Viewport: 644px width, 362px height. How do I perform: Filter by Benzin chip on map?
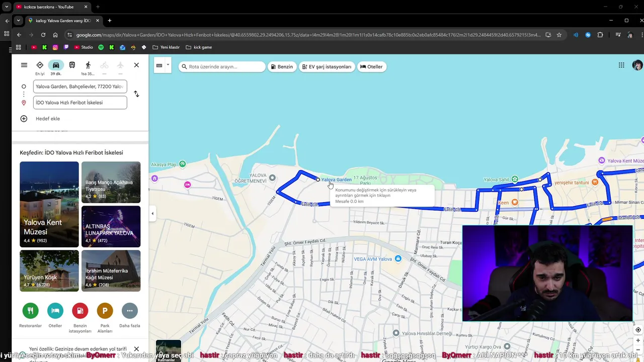click(282, 67)
